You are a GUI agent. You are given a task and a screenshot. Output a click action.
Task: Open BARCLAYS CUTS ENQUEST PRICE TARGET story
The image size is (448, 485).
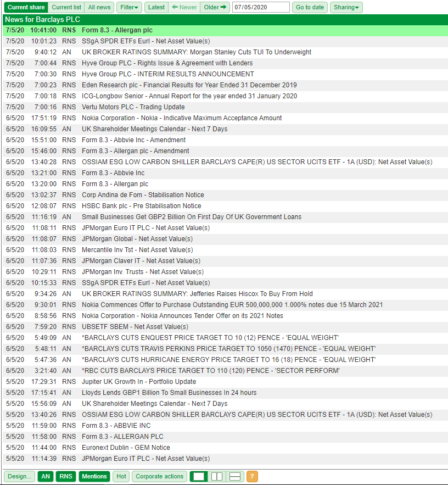[225, 338]
